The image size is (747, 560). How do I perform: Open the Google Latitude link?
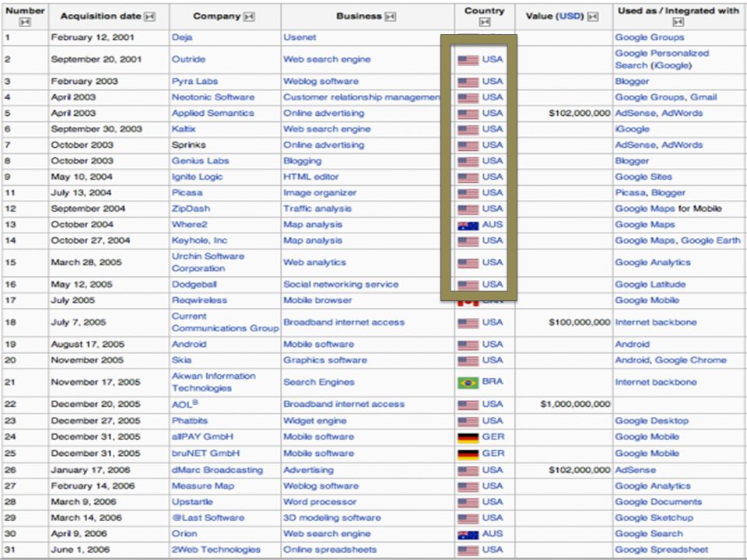(651, 285)
